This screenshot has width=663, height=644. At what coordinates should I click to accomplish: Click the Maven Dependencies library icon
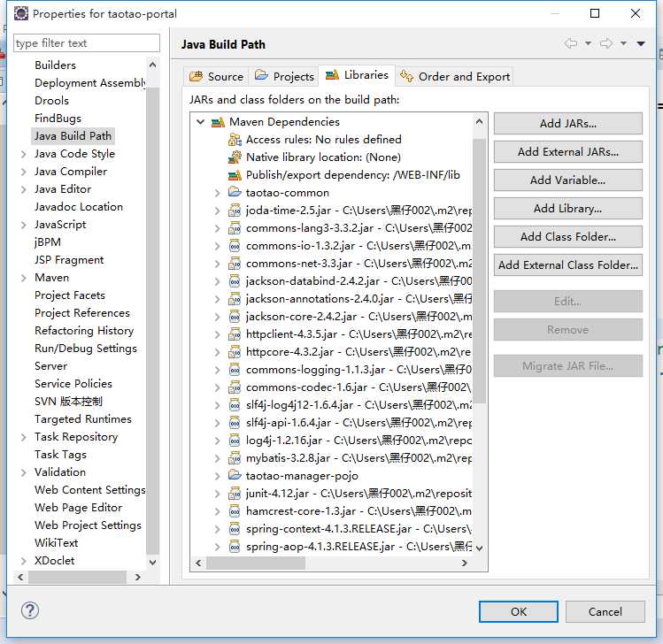[x=218, y=123]
